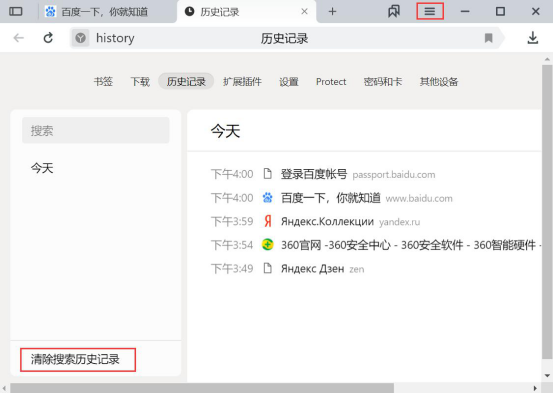Click the Yandex site icon in address bar

click(80, 38)
